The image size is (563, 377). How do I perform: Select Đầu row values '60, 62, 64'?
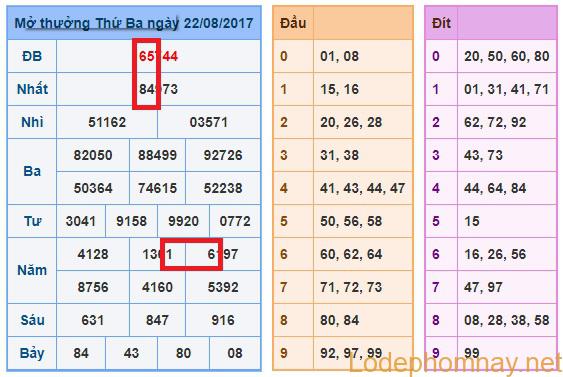[x=351, y=254]
